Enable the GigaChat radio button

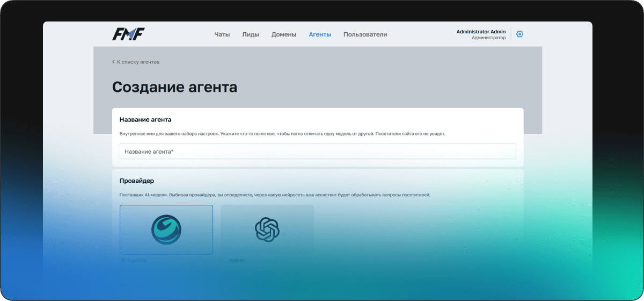click(122, 260)
